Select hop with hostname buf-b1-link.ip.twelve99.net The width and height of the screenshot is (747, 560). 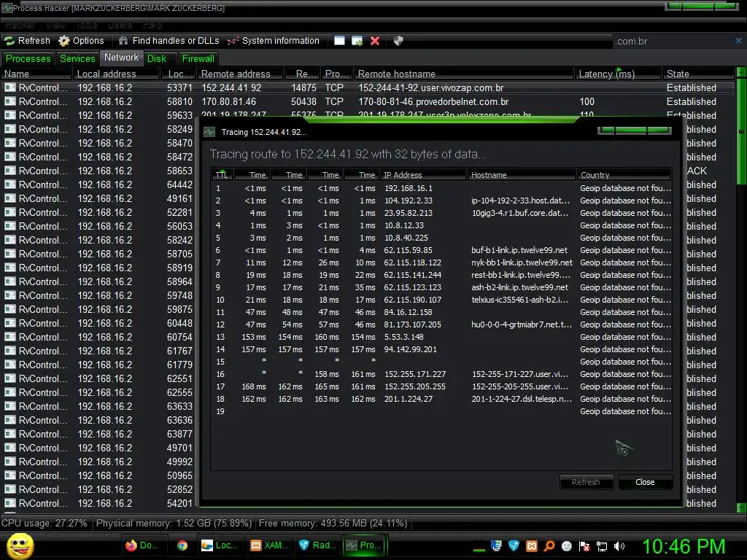[x=441, y=250]
